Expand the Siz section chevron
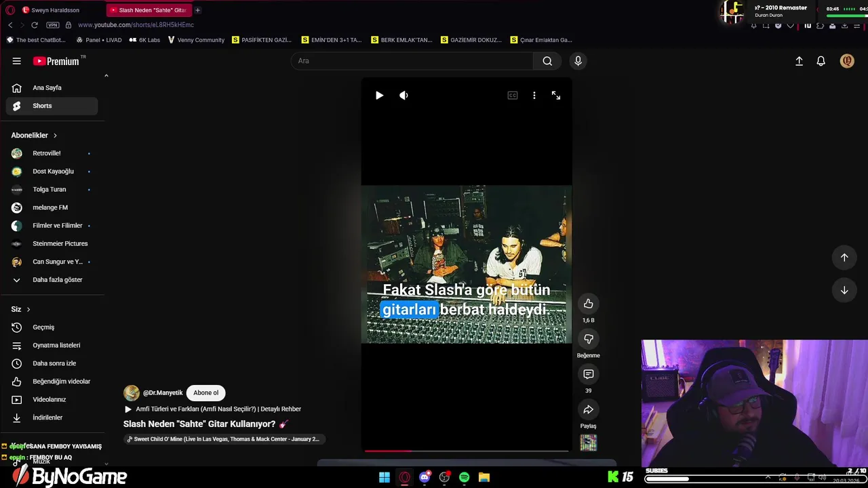 28,309
